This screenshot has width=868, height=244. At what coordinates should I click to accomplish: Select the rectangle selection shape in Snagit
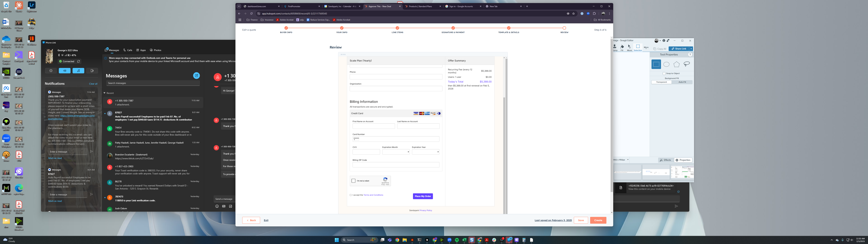(656, 64)
